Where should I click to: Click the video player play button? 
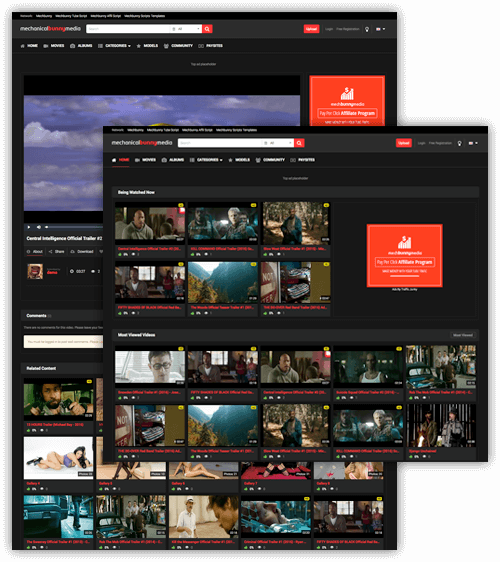[x=29, y=227]
